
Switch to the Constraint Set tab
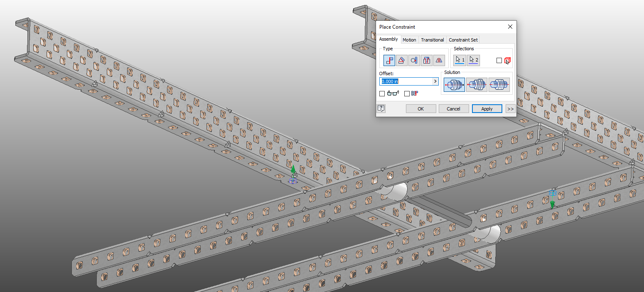463,40
